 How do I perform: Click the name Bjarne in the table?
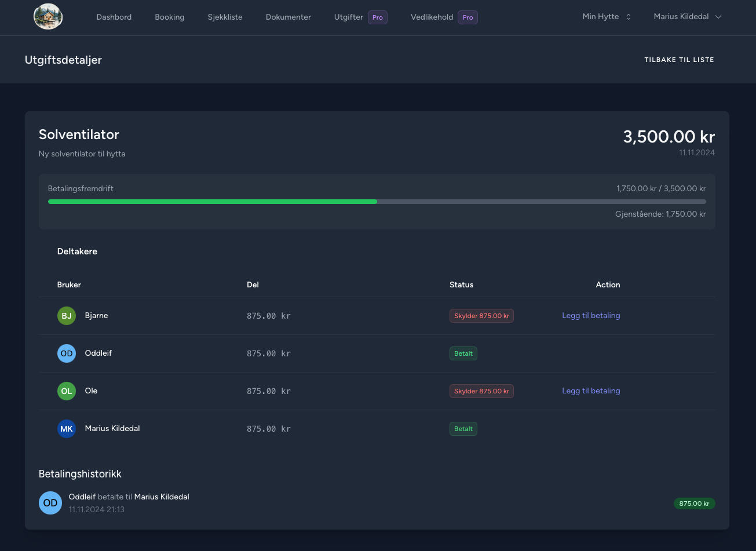[x=96, y=316]
